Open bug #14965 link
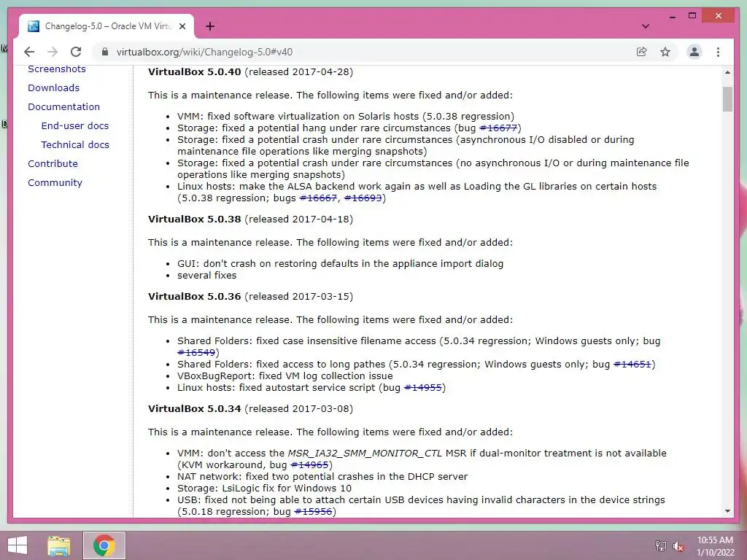 tap(309, 464)
